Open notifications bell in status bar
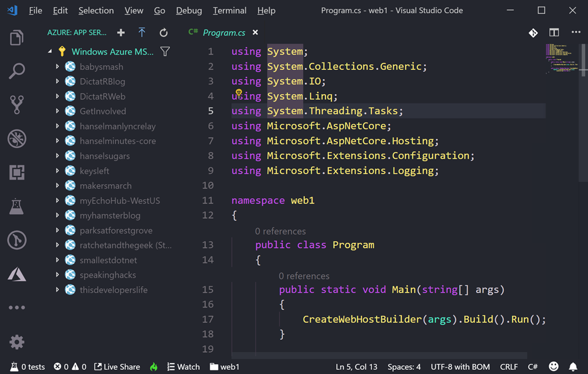This screenshot has width=588, height=374. click(x=573, y=366)
